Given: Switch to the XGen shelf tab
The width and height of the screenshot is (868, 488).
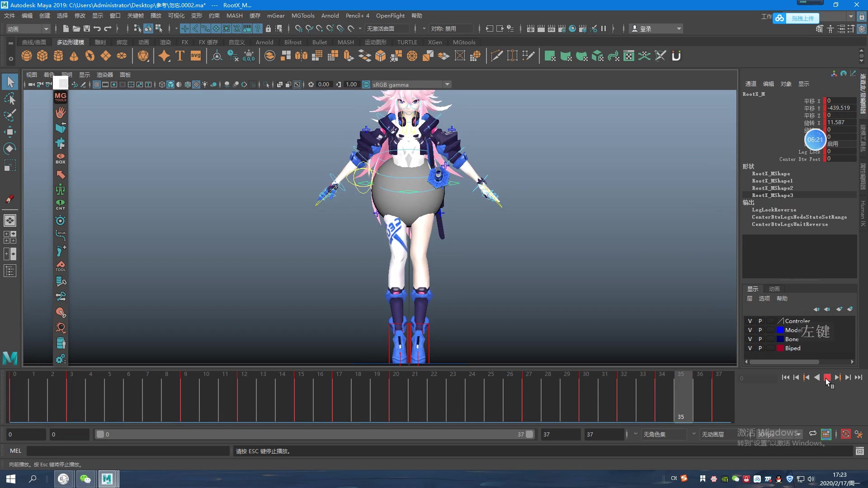Looking at the screenshot, I should [x=435, y=42].
